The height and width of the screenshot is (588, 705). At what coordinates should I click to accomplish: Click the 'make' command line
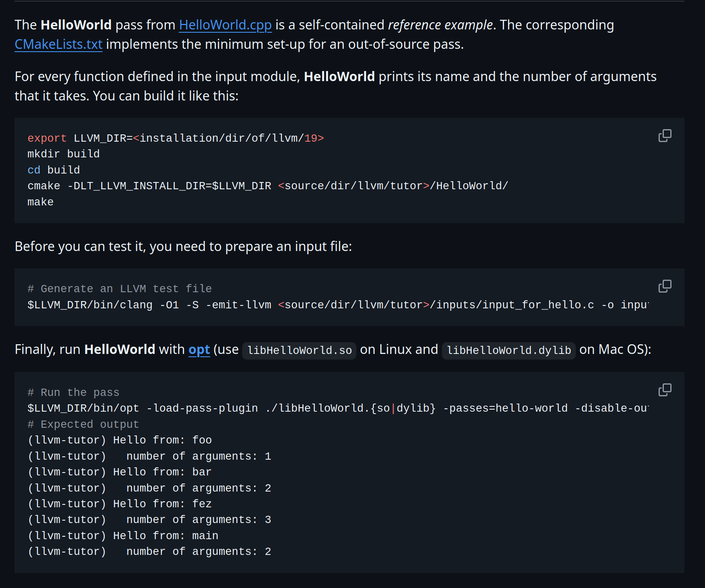click(40, 202)
